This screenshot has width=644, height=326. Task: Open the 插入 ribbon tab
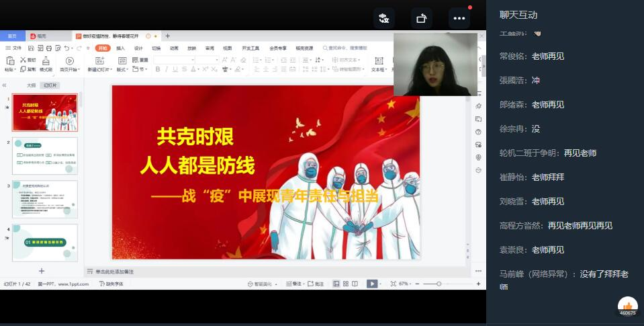coord(120,48)
